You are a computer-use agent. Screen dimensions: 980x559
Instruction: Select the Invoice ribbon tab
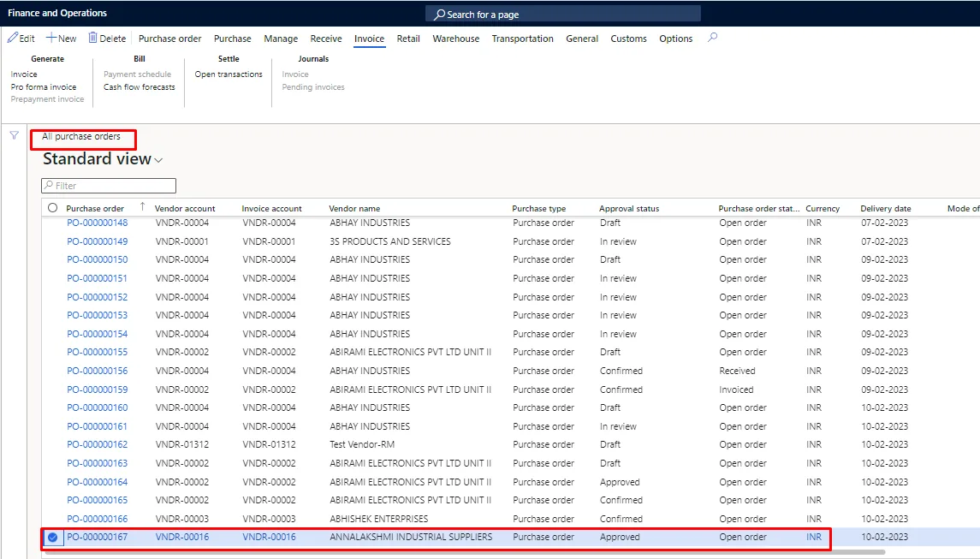[x=370, y=39]
